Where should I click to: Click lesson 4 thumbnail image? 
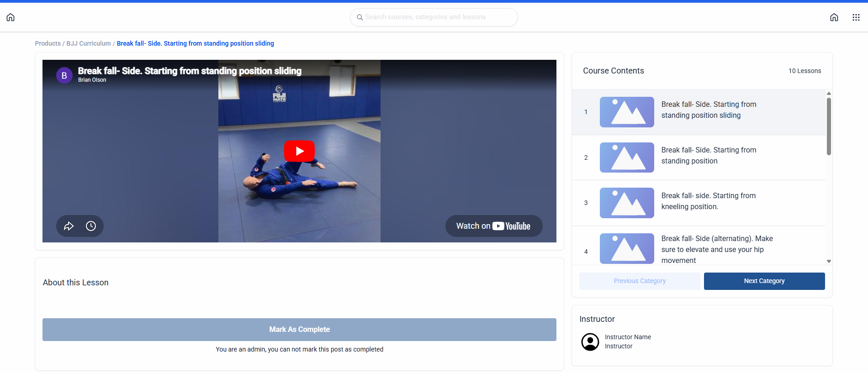(627, 249)
